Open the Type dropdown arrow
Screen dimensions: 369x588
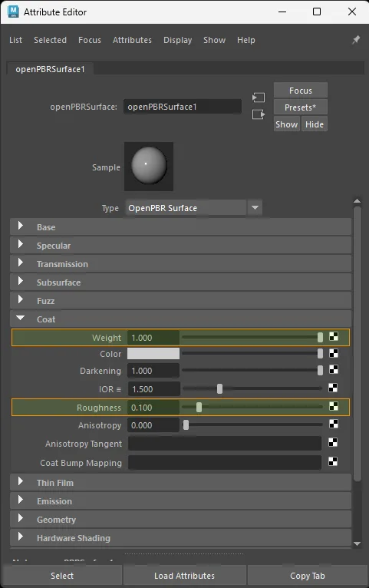point(255,207)
